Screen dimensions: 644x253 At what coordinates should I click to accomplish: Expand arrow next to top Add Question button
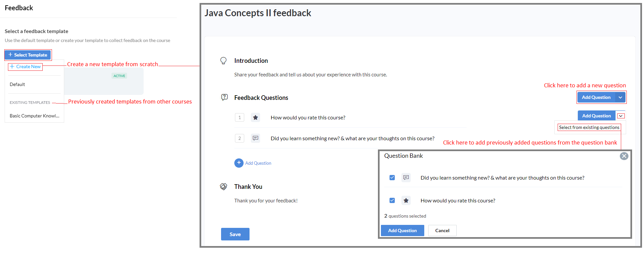(621, 97)
